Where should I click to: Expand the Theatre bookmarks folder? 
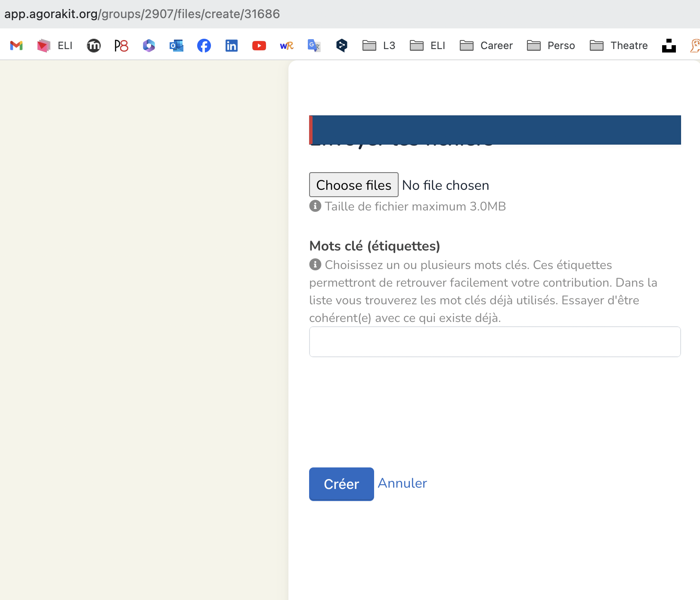tap(619, 45)
